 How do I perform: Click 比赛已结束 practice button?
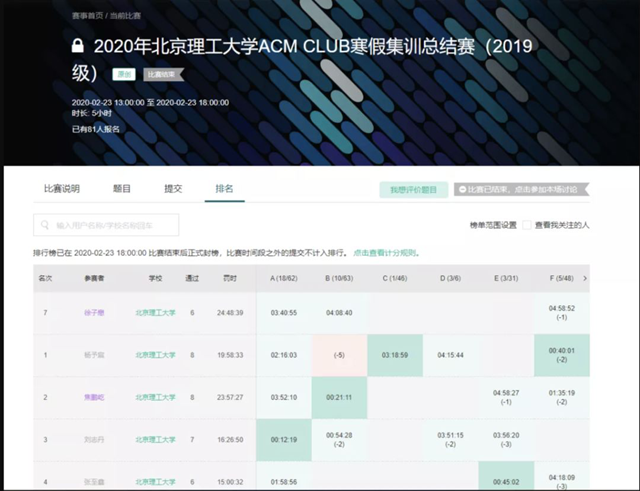(521, 189)
